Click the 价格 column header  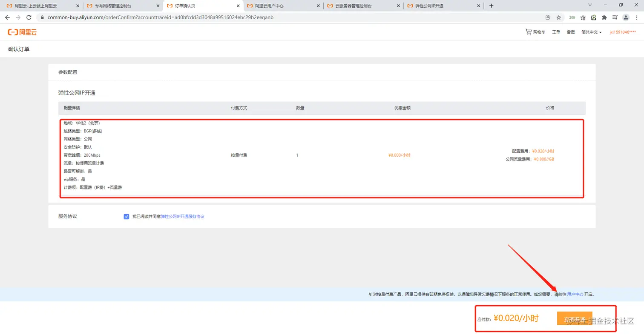(550, 108)
